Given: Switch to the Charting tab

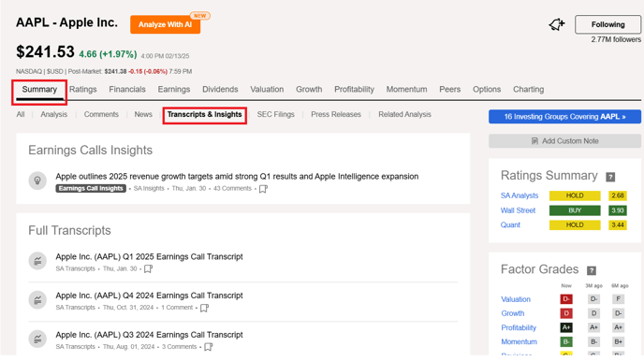Looking at the screenshot, I should point(528,90).
